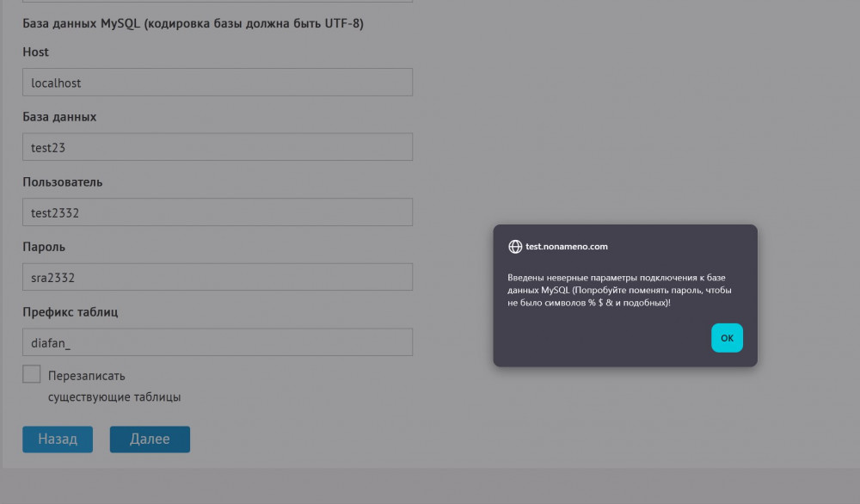Click the globe icon in the dialog

coord(515,247)
